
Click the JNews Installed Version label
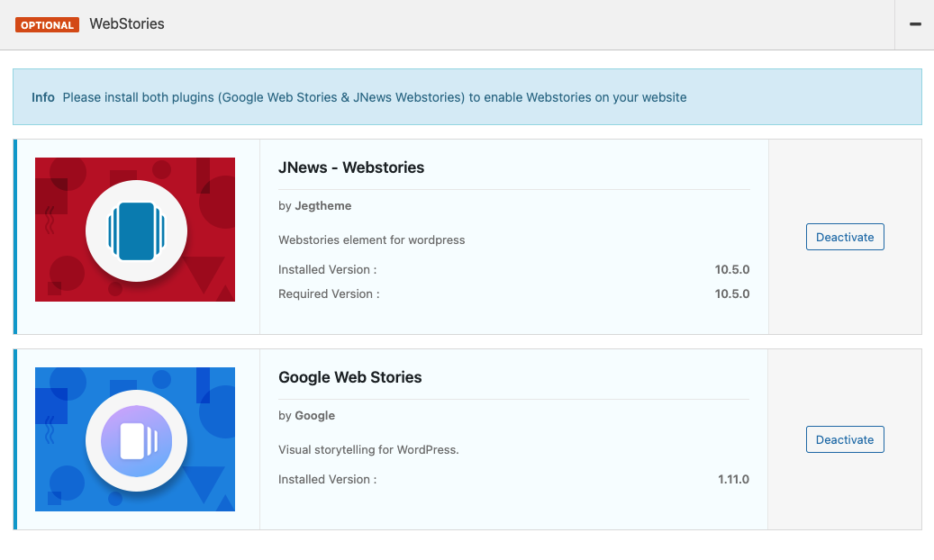327,270
